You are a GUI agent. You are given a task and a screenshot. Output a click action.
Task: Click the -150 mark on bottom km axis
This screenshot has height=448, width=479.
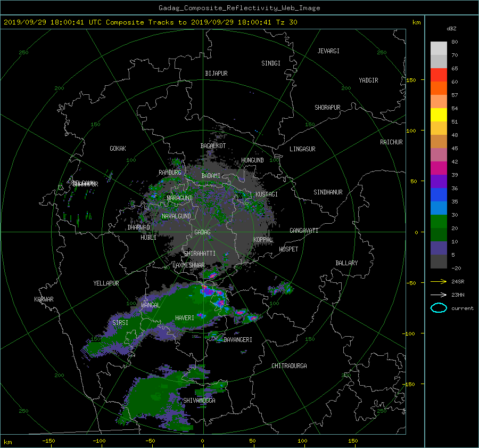pyautogui.click(x=48, y=441)
